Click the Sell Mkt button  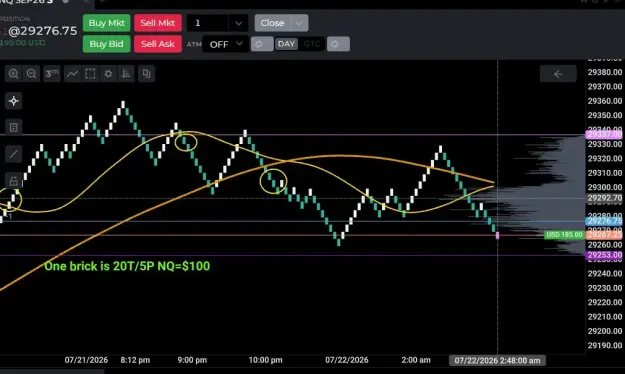(x=158, y=23)
